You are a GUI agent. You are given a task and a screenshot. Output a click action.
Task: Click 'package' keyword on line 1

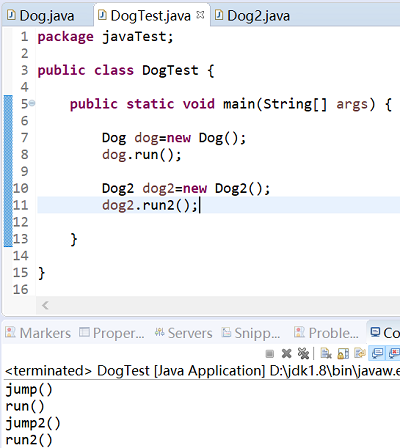click(66, 37)
